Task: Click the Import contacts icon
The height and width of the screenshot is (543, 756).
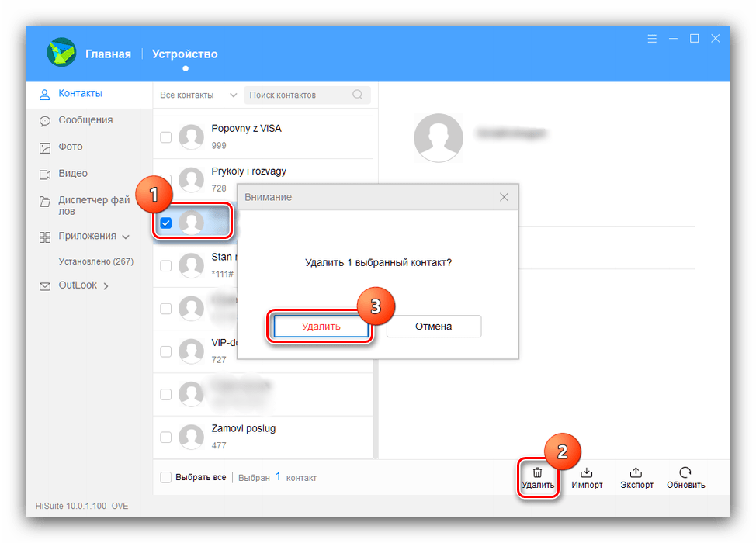Action: [x=587, y=472]
